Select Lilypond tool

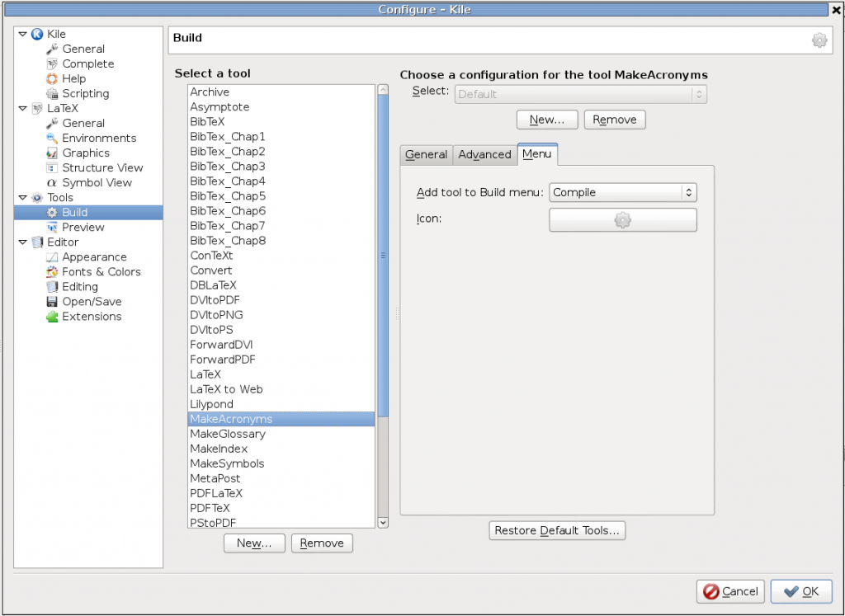[x=281, y=404]
